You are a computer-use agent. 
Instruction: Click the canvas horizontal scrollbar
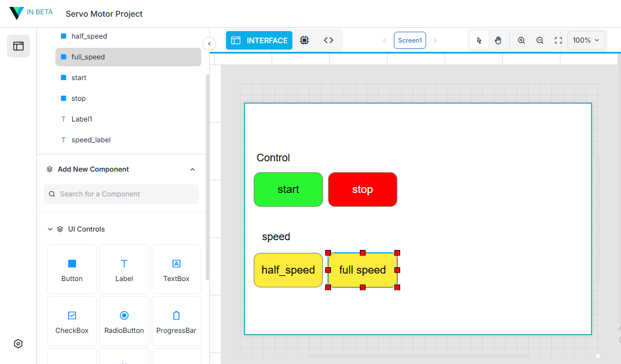coord(418,356)
